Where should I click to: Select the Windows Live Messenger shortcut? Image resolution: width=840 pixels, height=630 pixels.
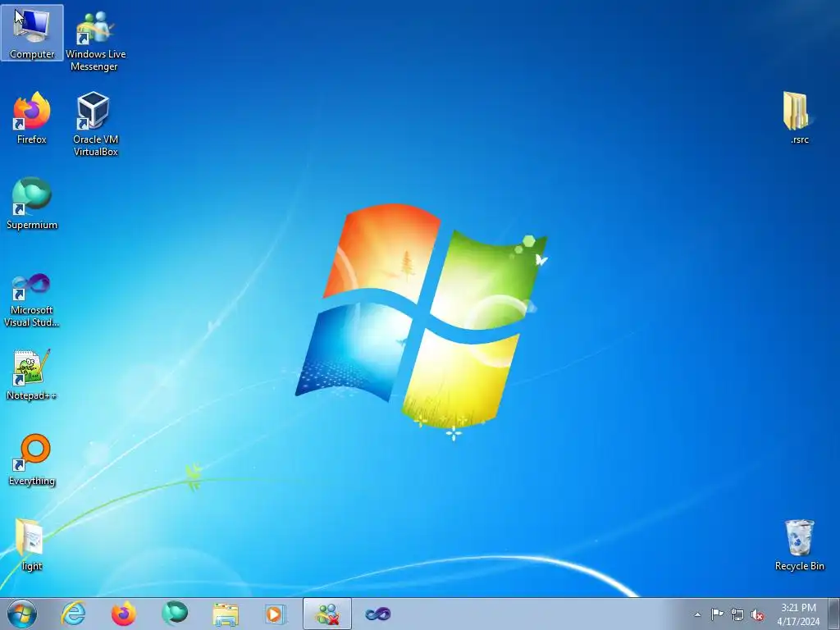click(x=95, y=41)
